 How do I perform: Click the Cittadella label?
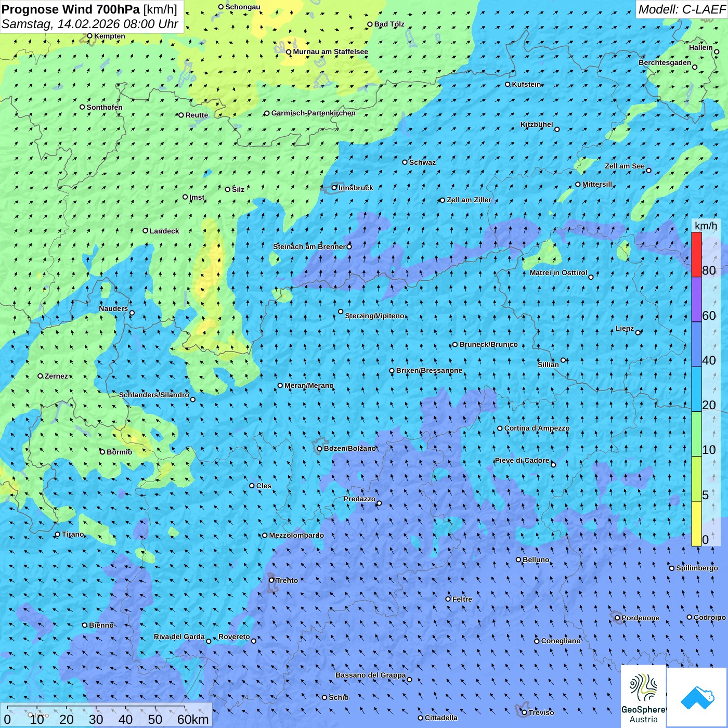tap(441, 718)
